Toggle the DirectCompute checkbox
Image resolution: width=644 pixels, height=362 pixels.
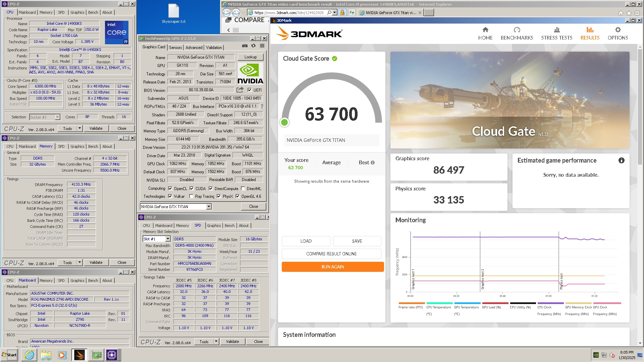point(211,189)
